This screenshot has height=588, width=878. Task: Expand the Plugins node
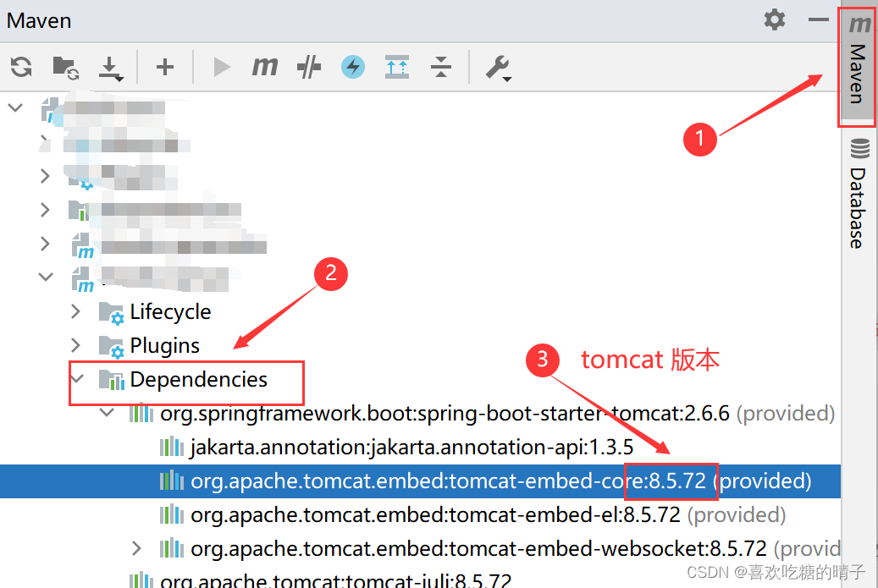point(76,345)
